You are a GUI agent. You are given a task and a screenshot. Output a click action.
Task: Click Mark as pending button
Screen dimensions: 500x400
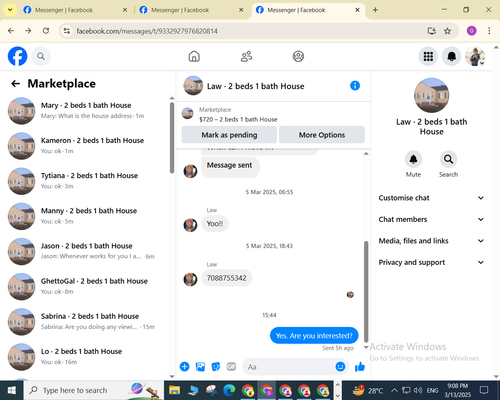coord(229,135)
